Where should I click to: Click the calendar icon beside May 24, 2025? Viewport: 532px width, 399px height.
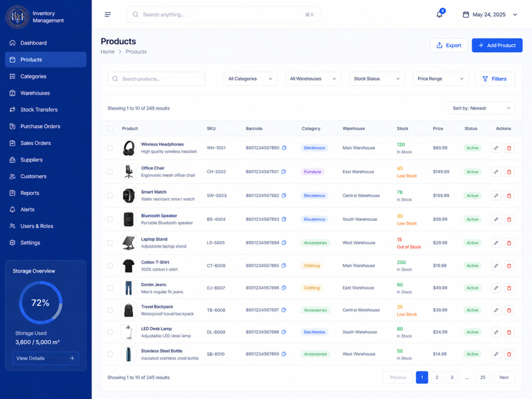coord(466,14)
